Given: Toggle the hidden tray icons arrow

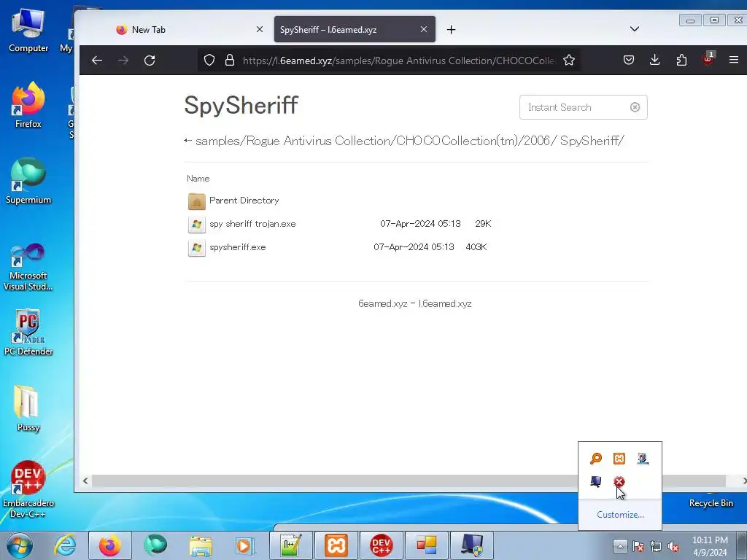Looking at the screenshot, I should [x=620, y=545].
